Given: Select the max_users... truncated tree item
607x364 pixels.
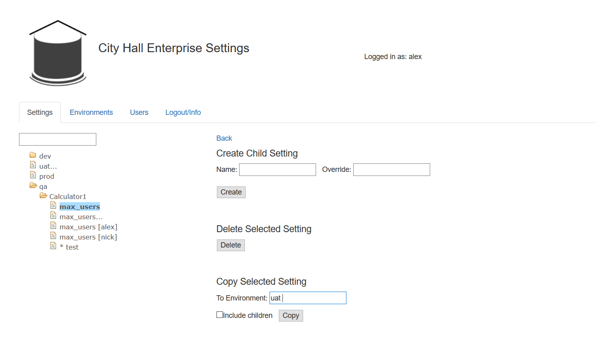Looking at the screenshot, I should click(x=81, y=217).
